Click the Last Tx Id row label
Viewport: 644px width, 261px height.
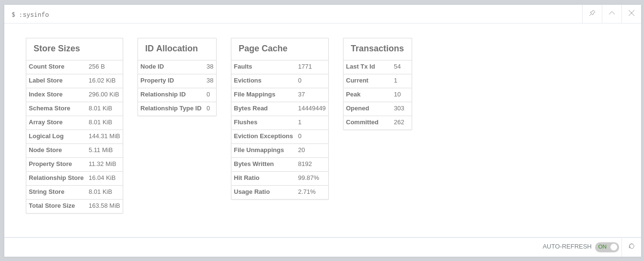point(360,67)
